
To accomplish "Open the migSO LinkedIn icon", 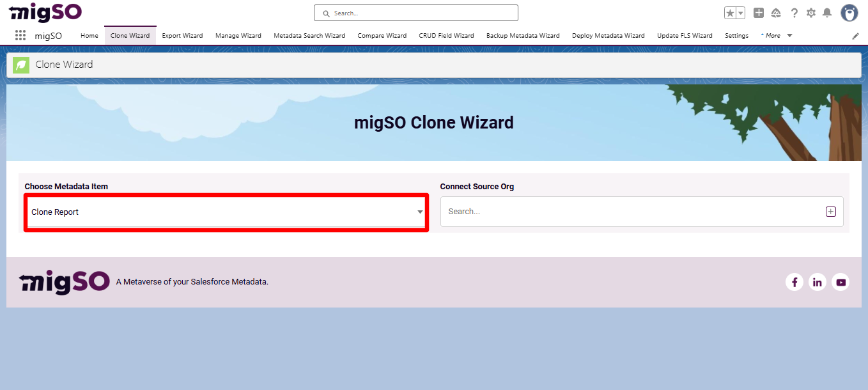I will point(818,281).
